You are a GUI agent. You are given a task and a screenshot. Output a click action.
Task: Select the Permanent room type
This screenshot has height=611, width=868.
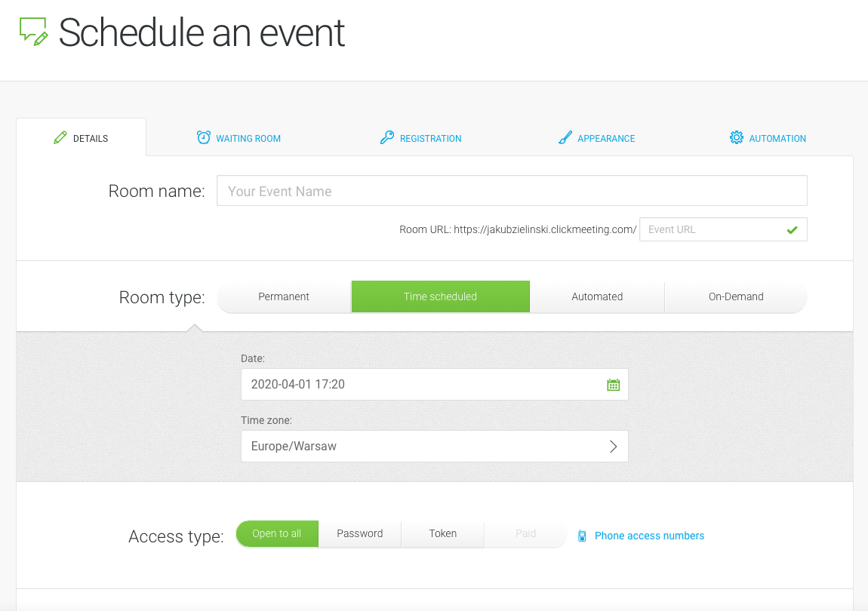284,296
